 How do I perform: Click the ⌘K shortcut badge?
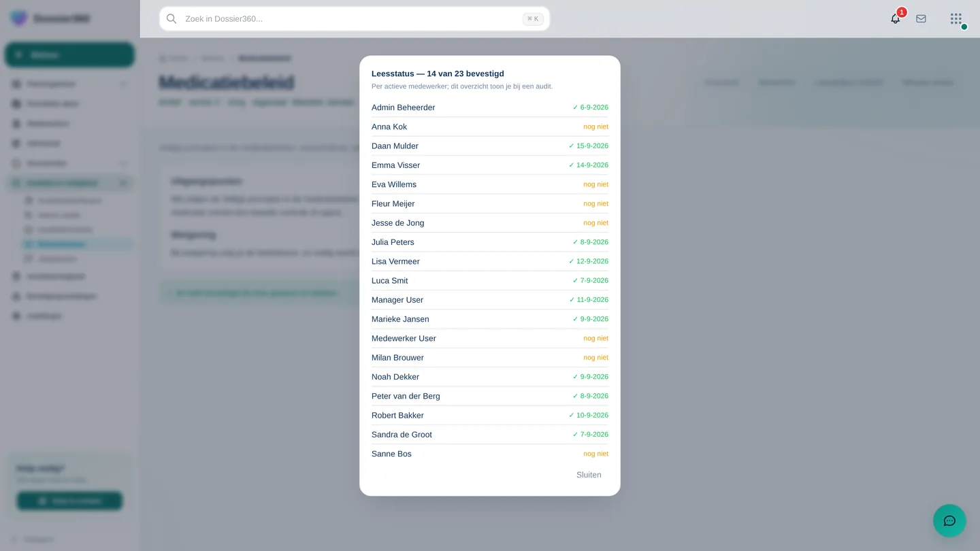[x=533, y=19]
